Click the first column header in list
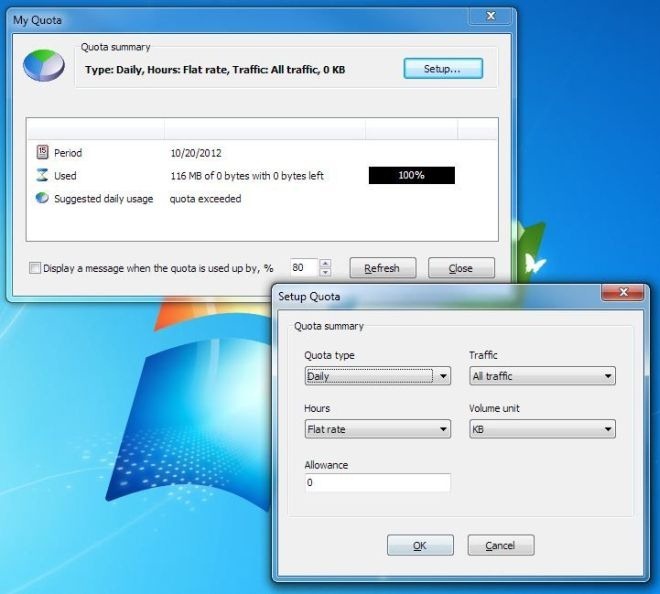The image size is (660, 594). (96, 129)
